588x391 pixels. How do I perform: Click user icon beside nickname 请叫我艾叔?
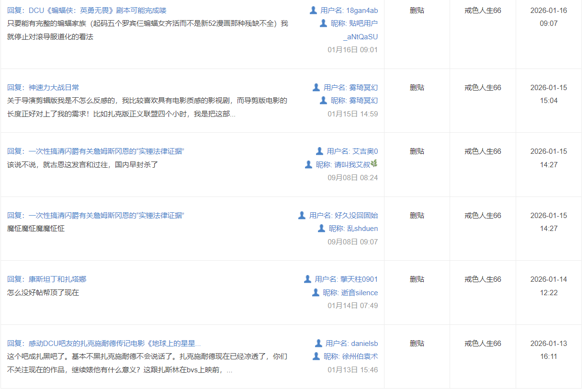(x=308, y=164)
